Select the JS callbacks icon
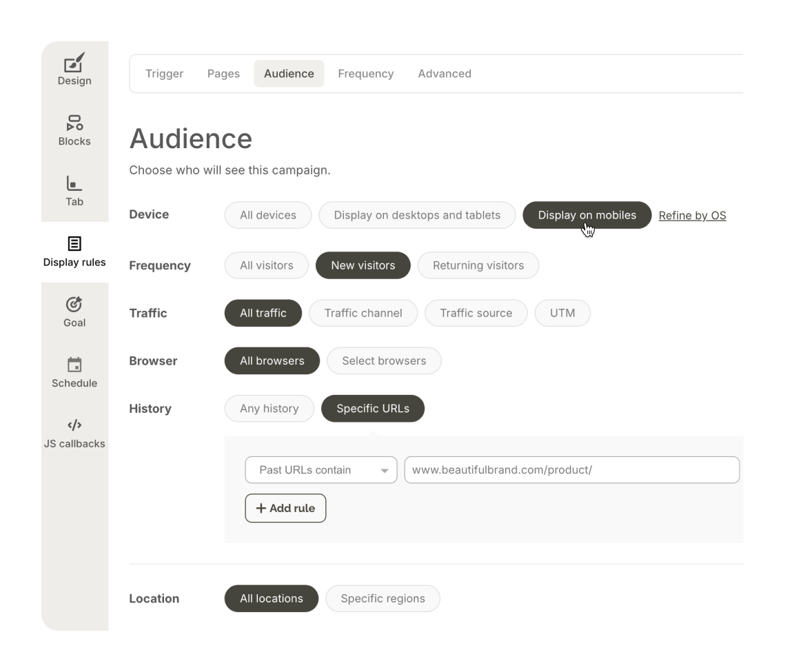The image size is (785, 672). pyautogui.click(x=74, y=433)
